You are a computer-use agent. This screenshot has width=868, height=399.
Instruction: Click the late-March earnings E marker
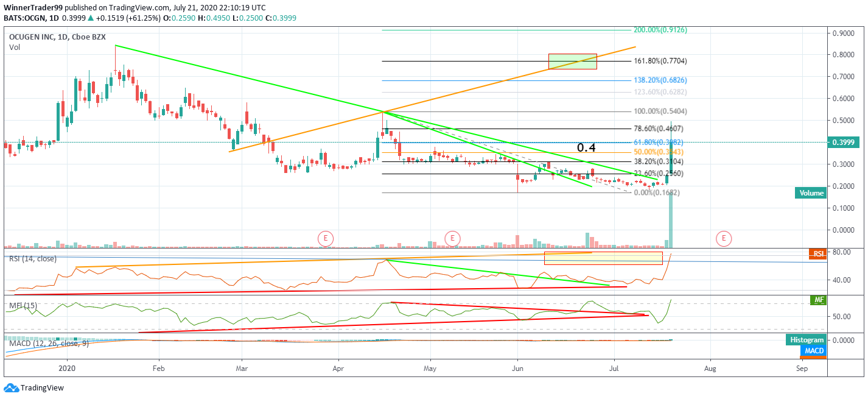click(x=326, y=238)
